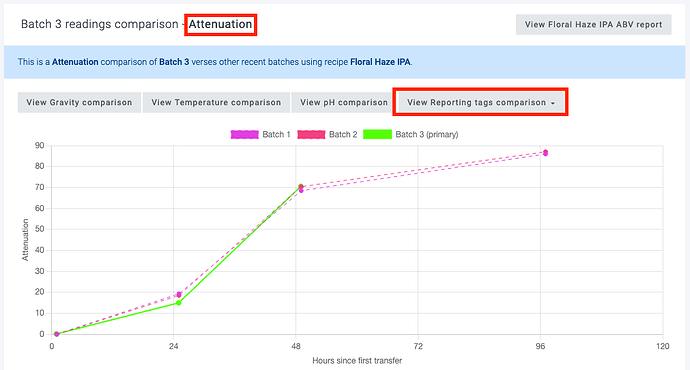
Task: Click the 90 label on the y-axis
Action: (40, 146)
